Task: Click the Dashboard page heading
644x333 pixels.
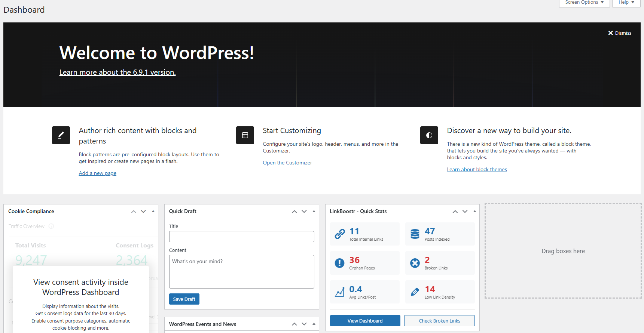Action: [24, 10]
